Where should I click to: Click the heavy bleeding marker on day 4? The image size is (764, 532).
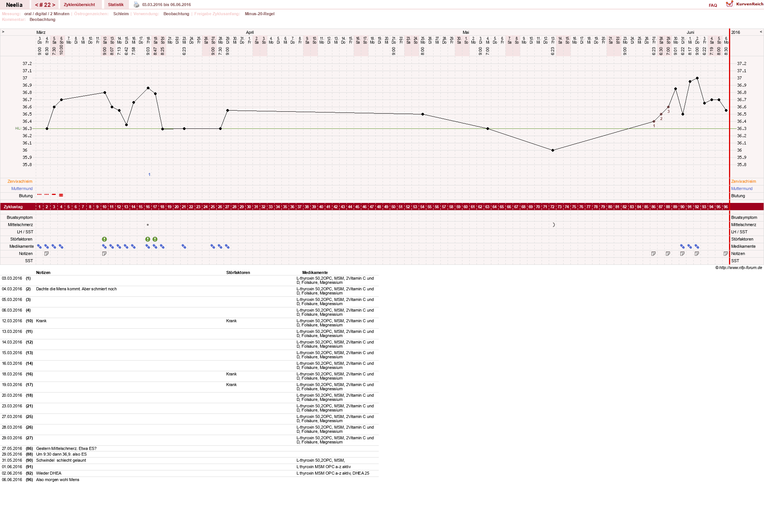pos(61,195)
